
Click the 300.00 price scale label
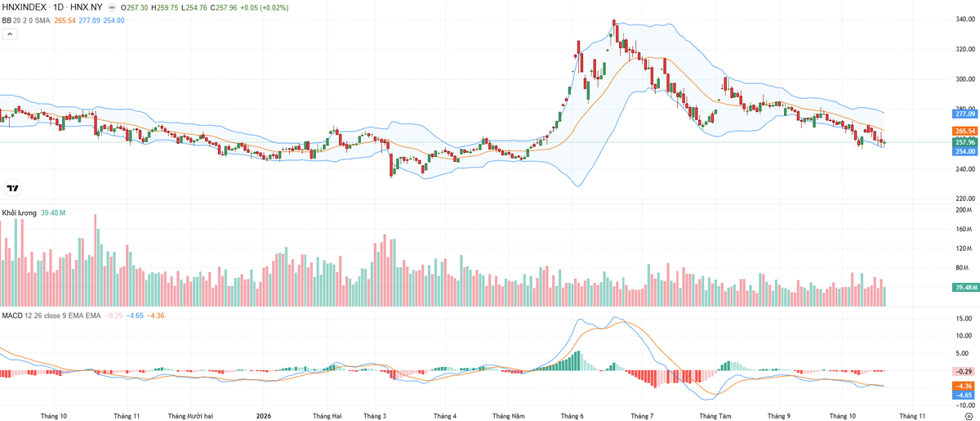click(x=966, y=79)
